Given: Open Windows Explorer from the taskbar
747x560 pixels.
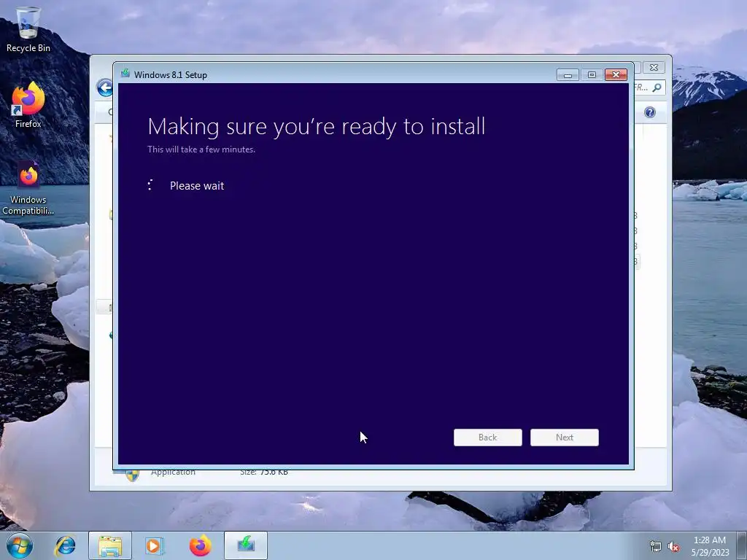Looking at the screenshot, I should [110, 545].
